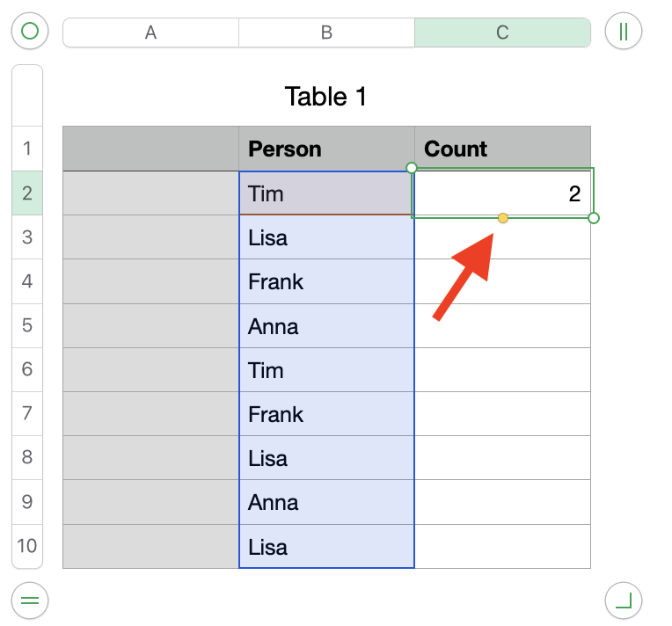Viewport: 672px width, 626px height.
Task: Click the add row handle icon
Action: point(29,601)
